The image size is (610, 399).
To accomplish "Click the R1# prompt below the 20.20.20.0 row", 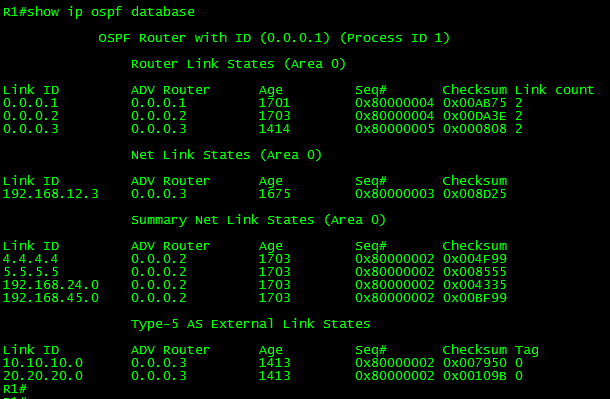I will click(x=15, y=389).
